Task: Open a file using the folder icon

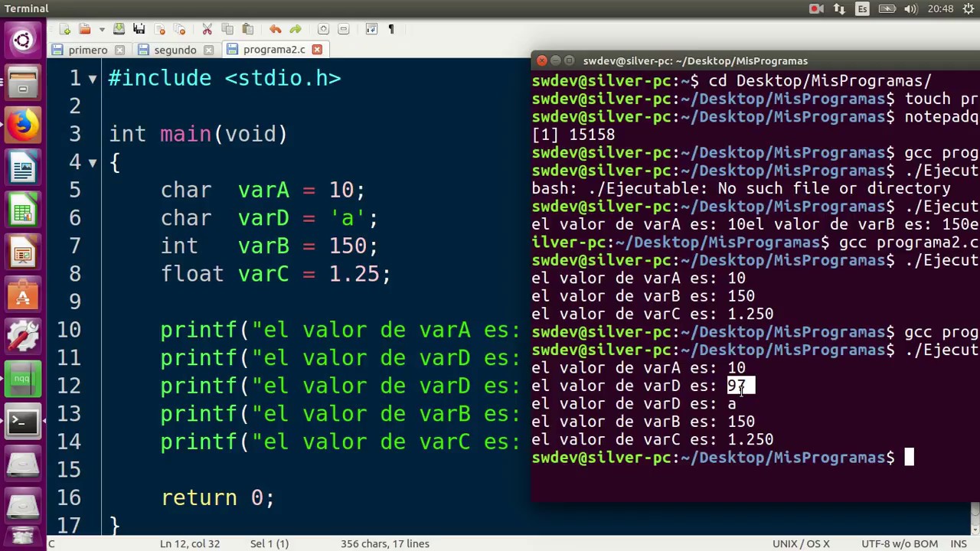Action: pyautogui.click(x=84, y=29)
